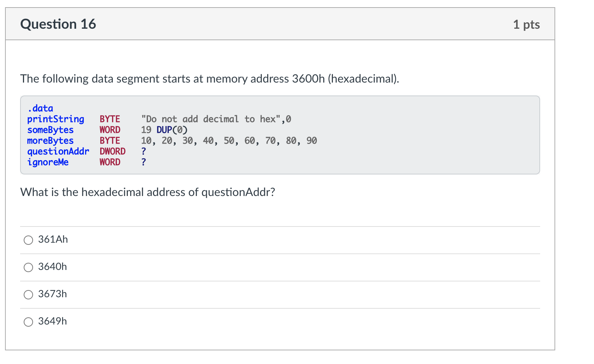Click the questionAddr identifier in the code
The height and width of the screenshot is (364, 594).
58,151
